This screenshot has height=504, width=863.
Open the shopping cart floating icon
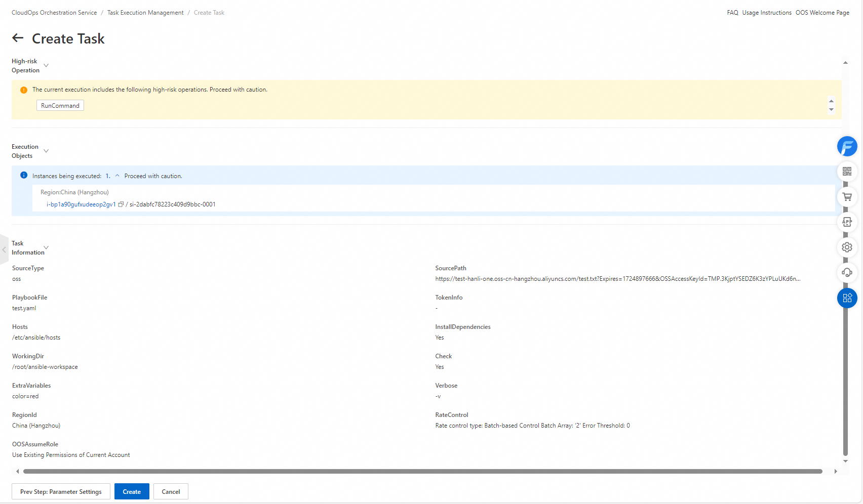(x=847, y=197)
